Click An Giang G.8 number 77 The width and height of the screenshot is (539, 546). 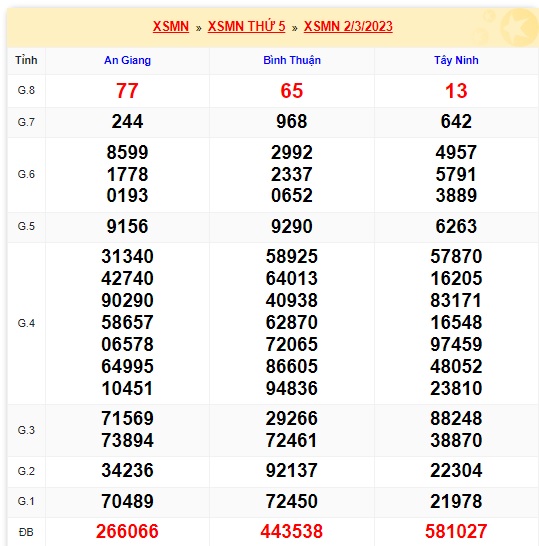(127, 91)
